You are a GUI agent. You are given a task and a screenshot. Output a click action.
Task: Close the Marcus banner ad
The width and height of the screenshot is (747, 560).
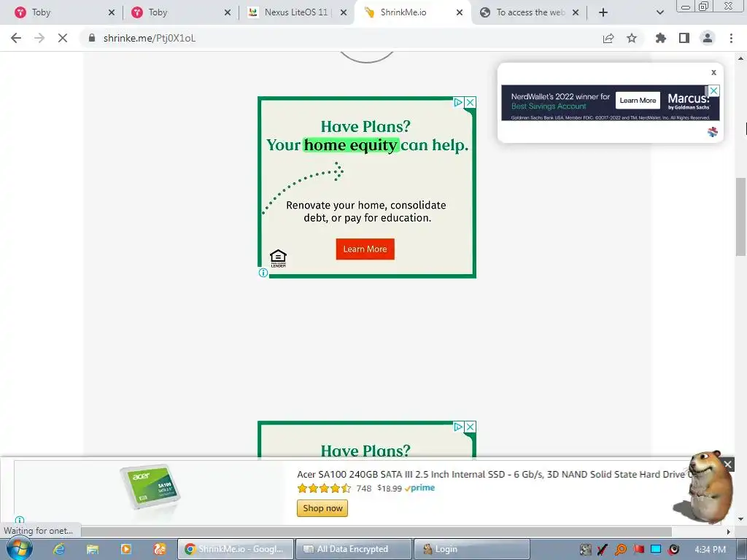point(713,90)
